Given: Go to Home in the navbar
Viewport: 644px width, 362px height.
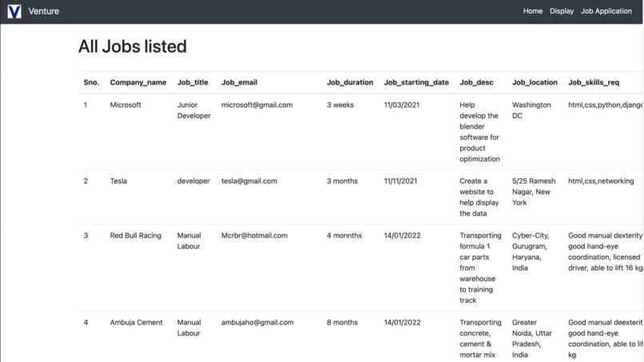Looking at the screenshot, I should click(x=533, y=11).
